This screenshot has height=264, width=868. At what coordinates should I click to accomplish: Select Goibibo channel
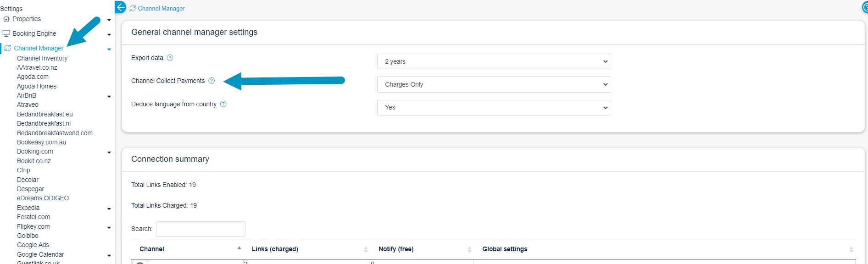(28, 236)
